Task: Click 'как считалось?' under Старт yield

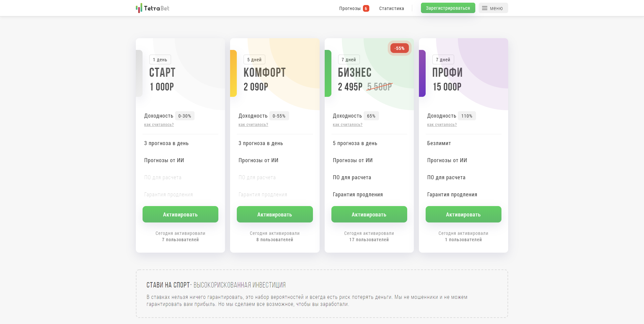Action: click(x=159, y=125)
